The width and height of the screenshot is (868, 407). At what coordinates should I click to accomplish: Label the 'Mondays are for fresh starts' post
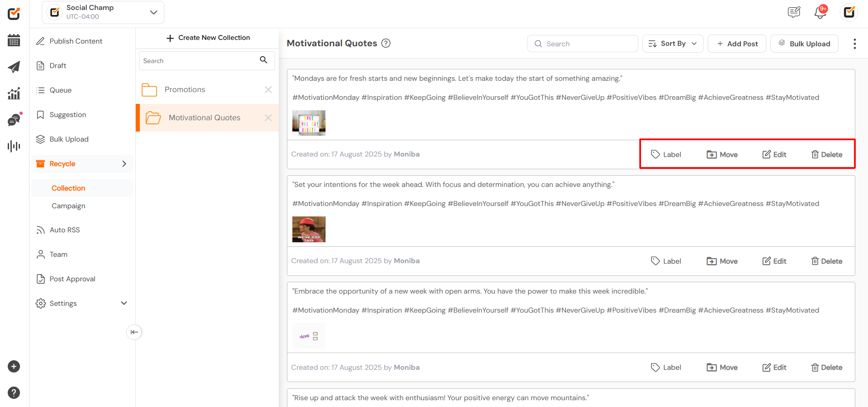[x=666, y=154]
